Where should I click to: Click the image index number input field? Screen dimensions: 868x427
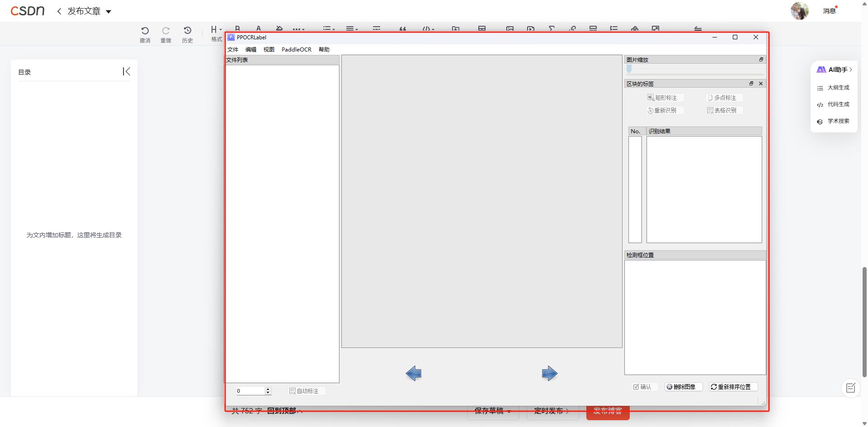click(x=250, y=391)
